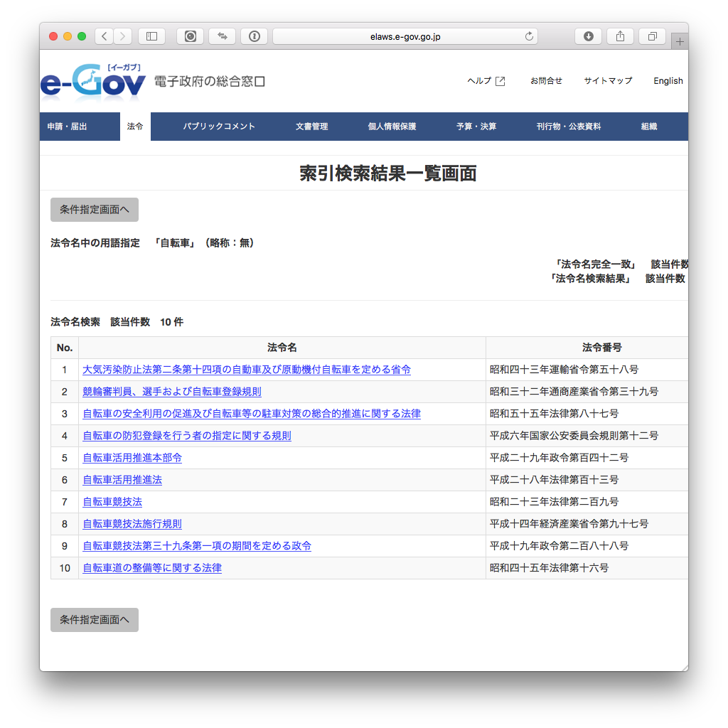Click the bottom 条件指定画面へ button

(95, 620)
